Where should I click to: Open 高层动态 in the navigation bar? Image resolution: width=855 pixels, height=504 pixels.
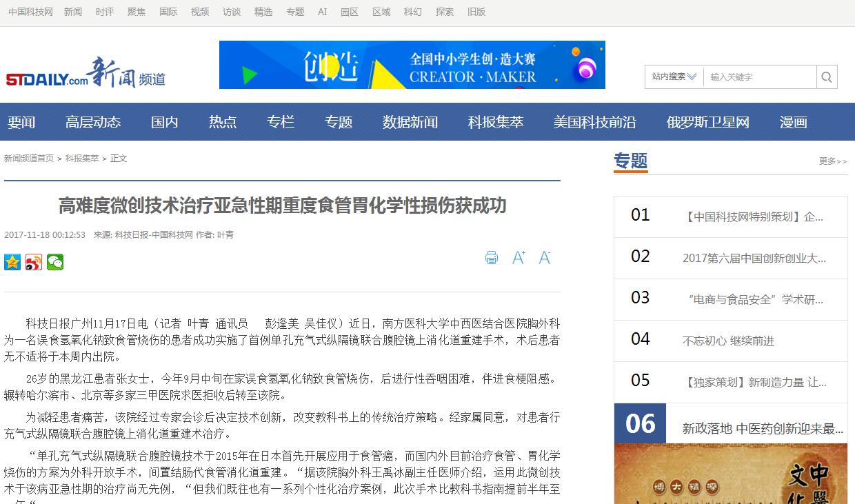click(93, 122)
